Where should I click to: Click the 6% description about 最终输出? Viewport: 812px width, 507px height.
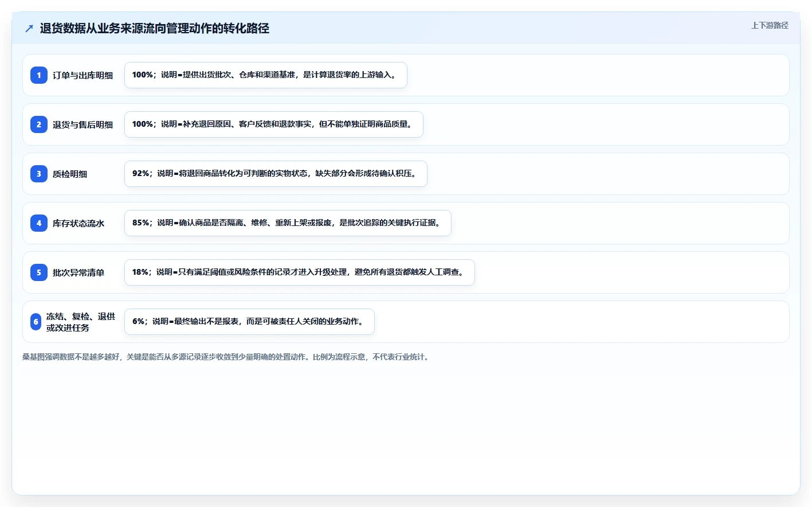[249, 322]
